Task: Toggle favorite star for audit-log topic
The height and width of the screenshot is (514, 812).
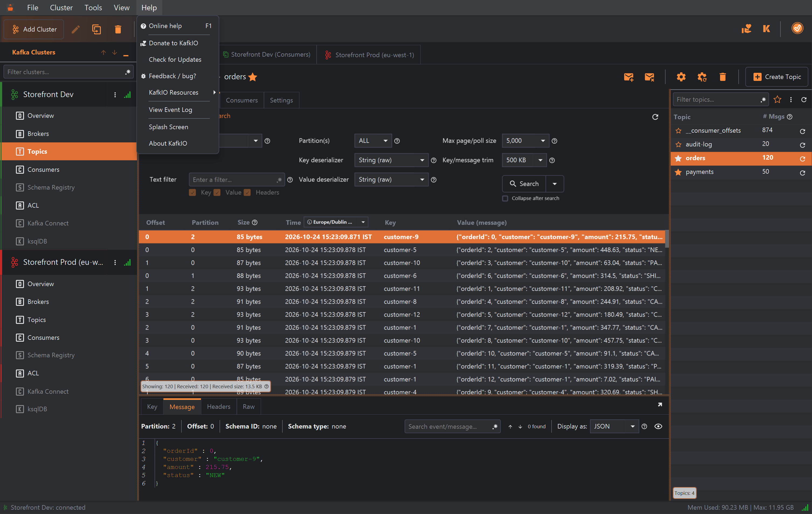Action: point(679,144)
